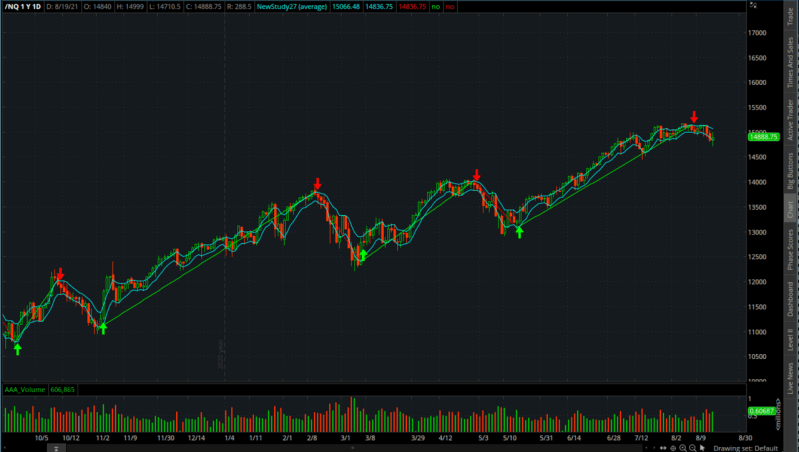Click the percent scale icon above the price axis
Screen dimensions: 799x452
click(753, 5)
